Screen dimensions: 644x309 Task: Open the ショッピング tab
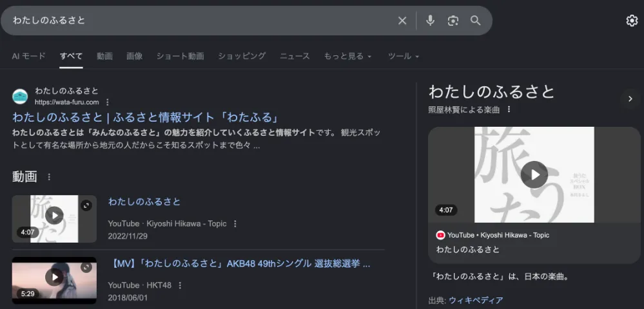[x=242, y=56]
